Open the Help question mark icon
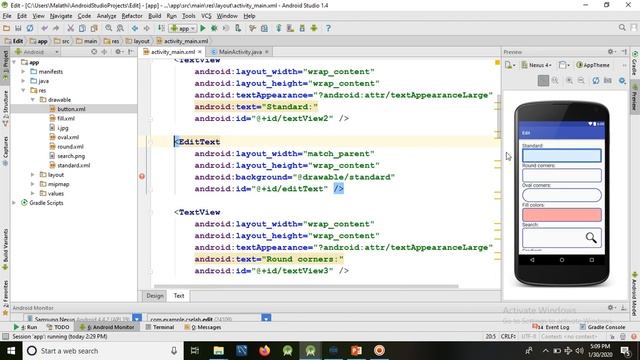Image resolution: width=640 pixels, height=360 pixels. pyautogui.click(x=328, y=28)
